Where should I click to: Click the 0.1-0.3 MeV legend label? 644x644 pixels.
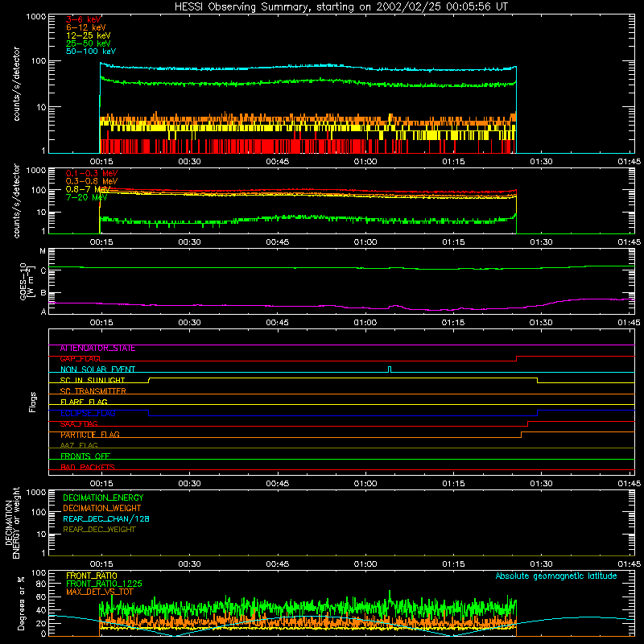92,173
